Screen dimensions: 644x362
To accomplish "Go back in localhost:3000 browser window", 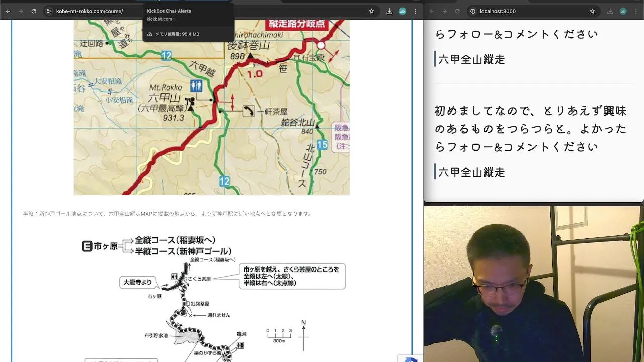I will [x=431, y=11].
